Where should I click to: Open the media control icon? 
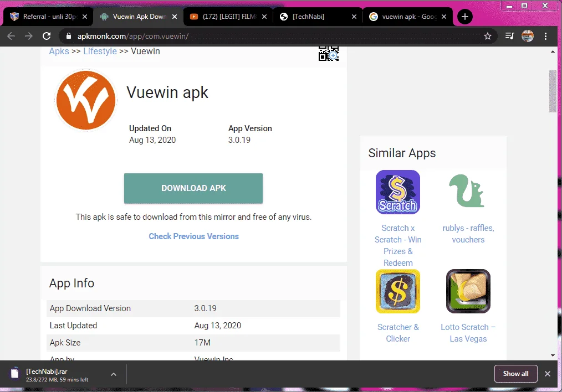click(509, 36)
